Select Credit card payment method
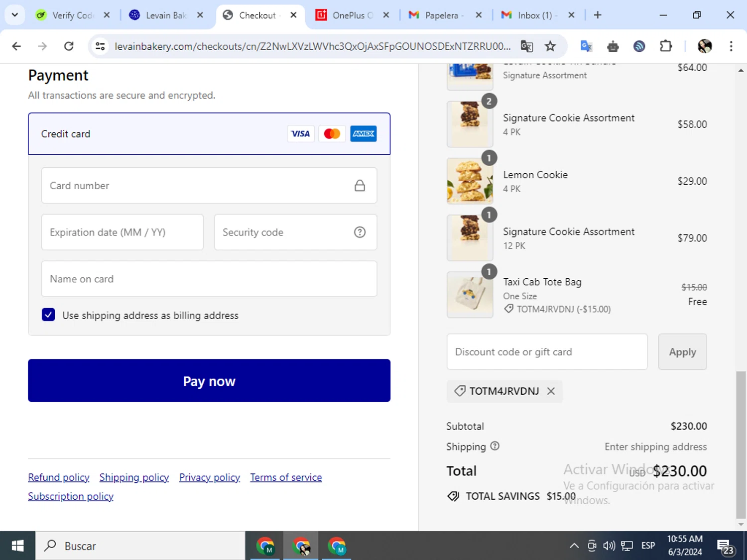The image size is (747, 560). pos(209,134)
